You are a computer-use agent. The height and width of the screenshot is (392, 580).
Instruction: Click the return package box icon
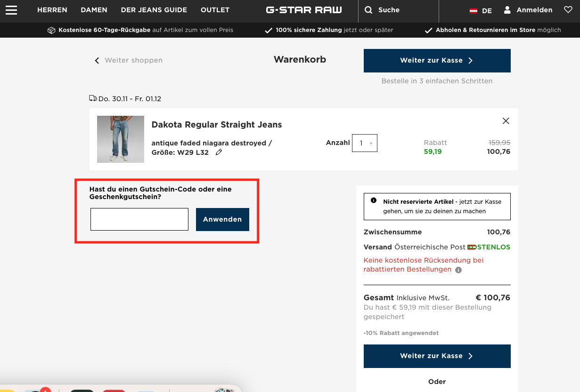[x=51, y=30]
